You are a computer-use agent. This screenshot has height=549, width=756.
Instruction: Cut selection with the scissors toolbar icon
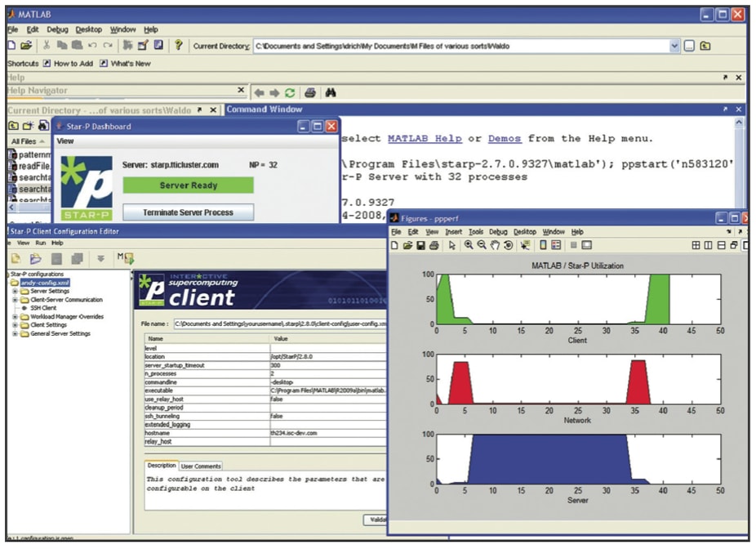(x=46, y=44)
